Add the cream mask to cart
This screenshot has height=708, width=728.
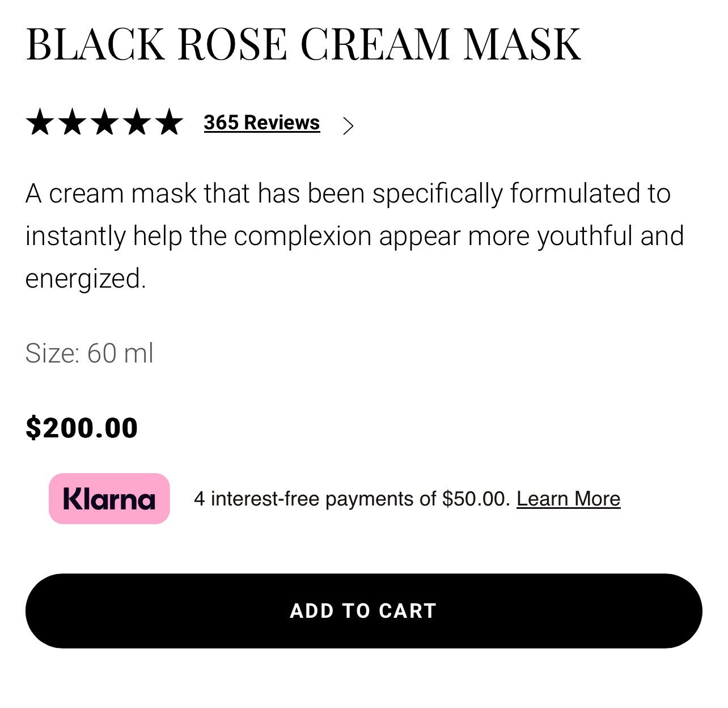click(x=364, y=611)
